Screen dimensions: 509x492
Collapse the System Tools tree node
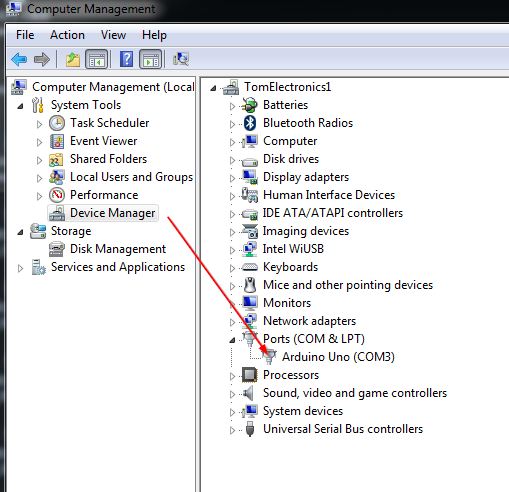[x=20, y=106]
